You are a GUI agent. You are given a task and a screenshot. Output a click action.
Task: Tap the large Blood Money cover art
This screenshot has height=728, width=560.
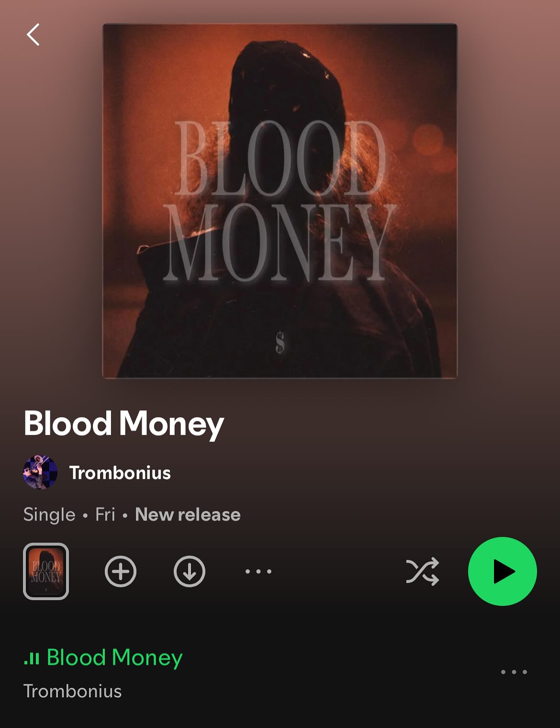point(280,201)
